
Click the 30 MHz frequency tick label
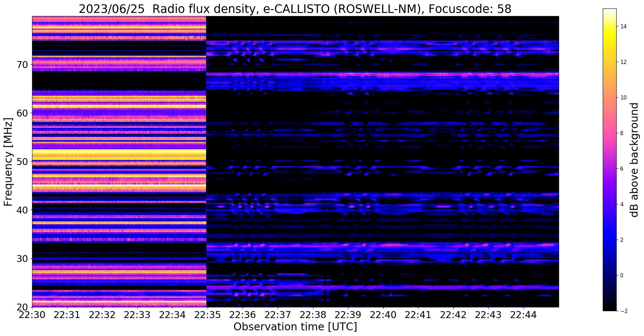(x=23, y=259)
